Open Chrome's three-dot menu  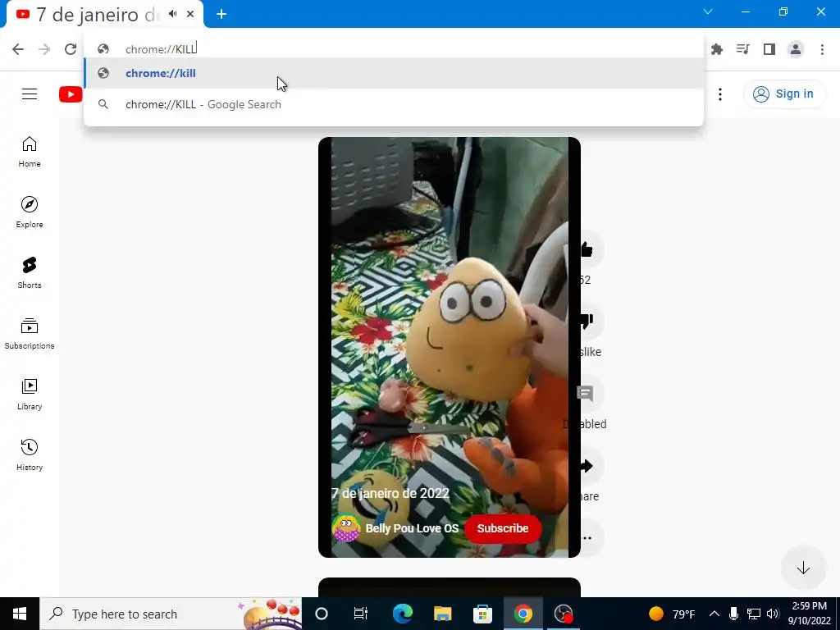click(x=822, y=49)
